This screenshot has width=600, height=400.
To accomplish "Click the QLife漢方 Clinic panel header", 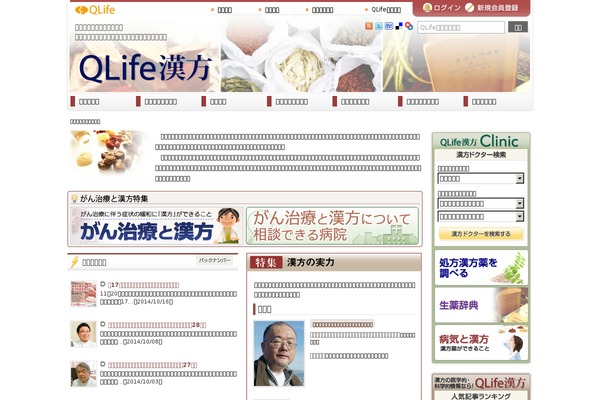I will tap(481, 141).
